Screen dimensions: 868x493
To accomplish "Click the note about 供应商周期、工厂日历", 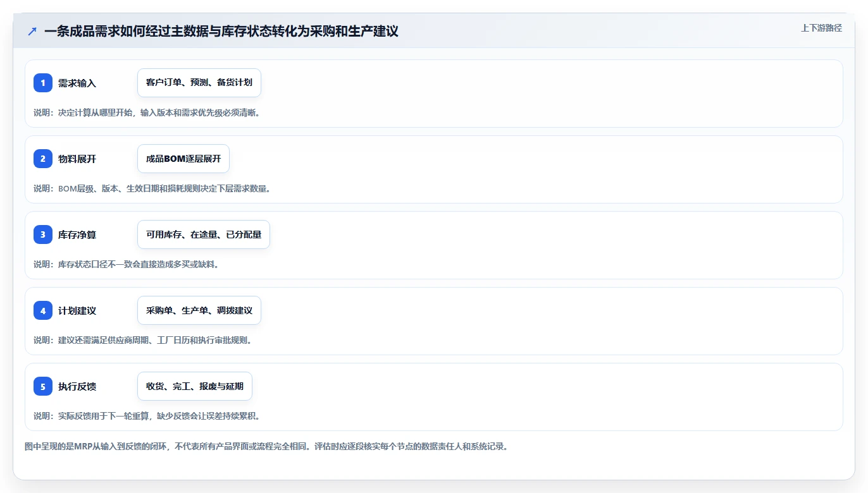I will 142,340.
